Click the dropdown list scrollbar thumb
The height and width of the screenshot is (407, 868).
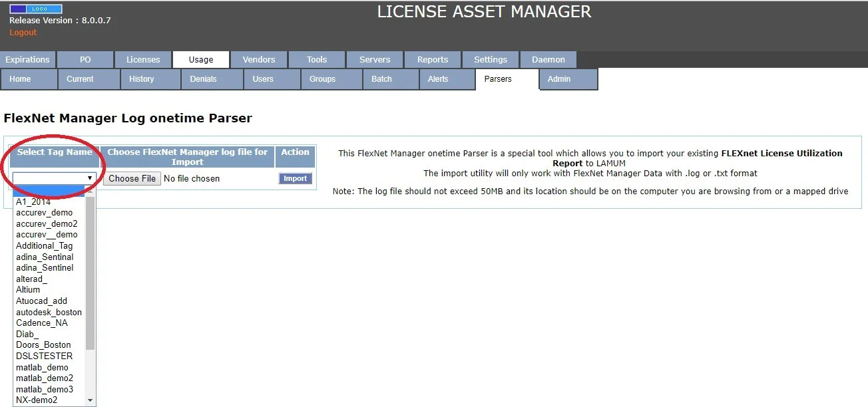pos(91,272)
